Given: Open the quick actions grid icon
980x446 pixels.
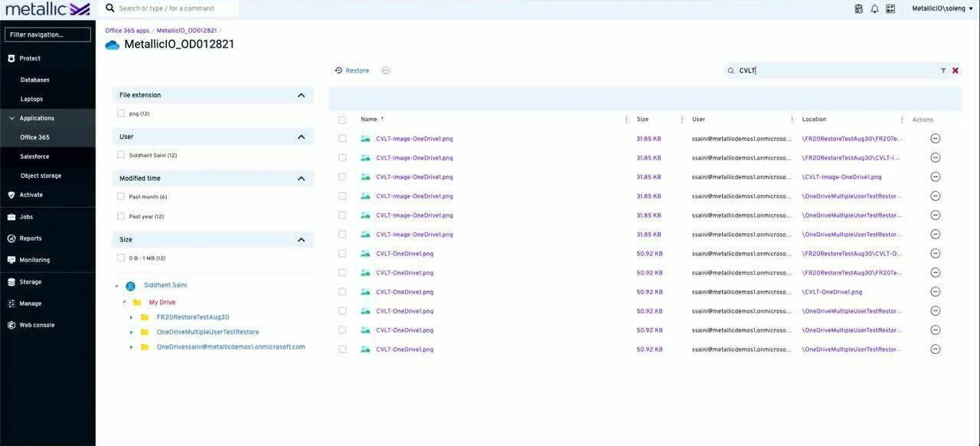Looking at the screenshot, I should (890, 8).
